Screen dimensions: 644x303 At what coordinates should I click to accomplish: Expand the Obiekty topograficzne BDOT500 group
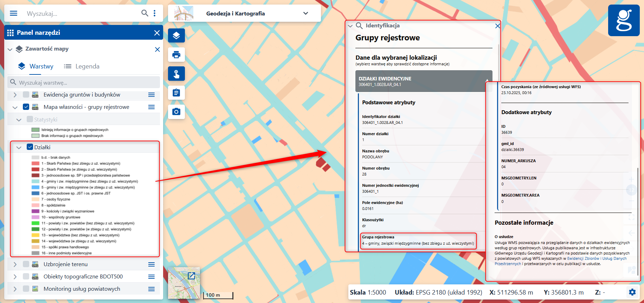pos(15,277)
